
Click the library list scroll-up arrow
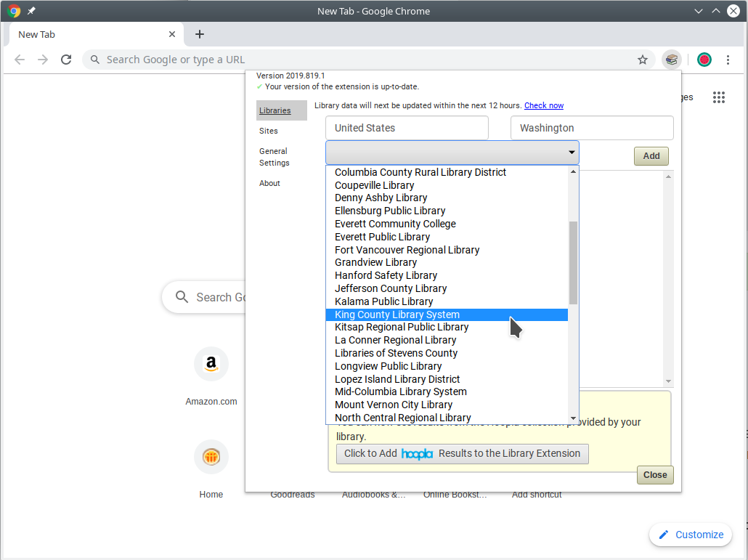574,171
